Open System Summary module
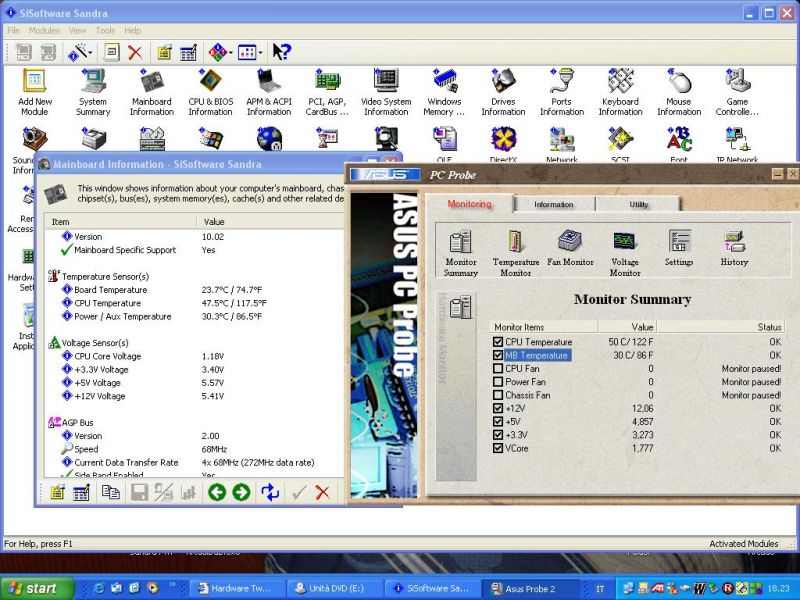The height and width of the screenshot is (600, 800). point(93,92)
